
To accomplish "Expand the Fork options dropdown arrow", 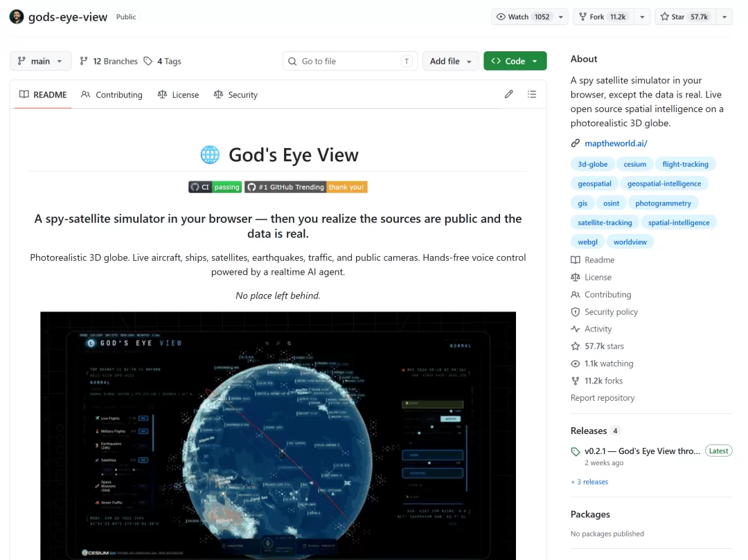I will click(x=643, y=17).
